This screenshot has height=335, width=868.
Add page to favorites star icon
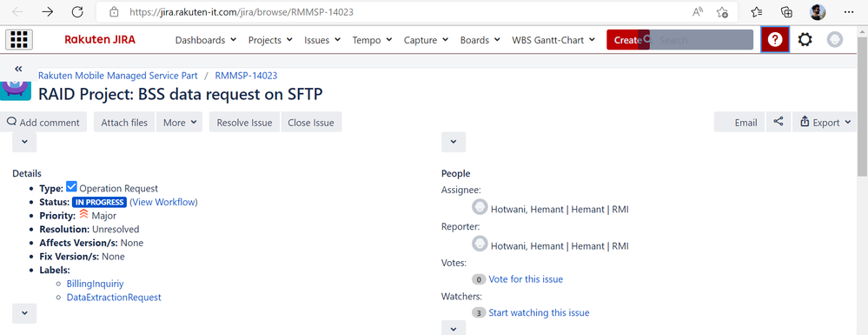click(x=722, y=11)
